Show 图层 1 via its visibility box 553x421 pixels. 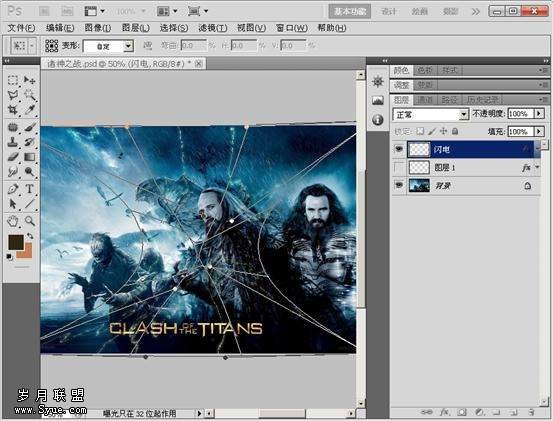(x=399, y=167)
